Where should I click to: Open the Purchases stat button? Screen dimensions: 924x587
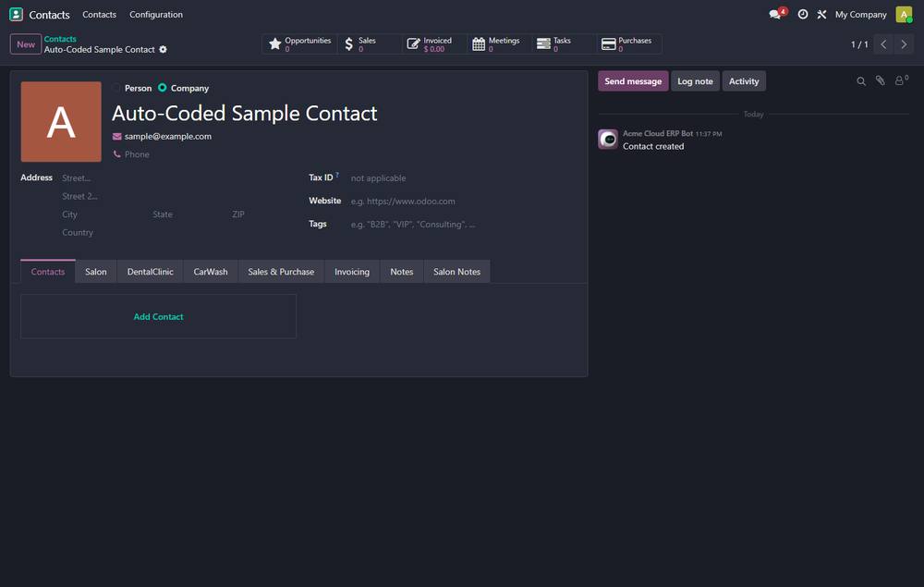click(x=628, y=44)
